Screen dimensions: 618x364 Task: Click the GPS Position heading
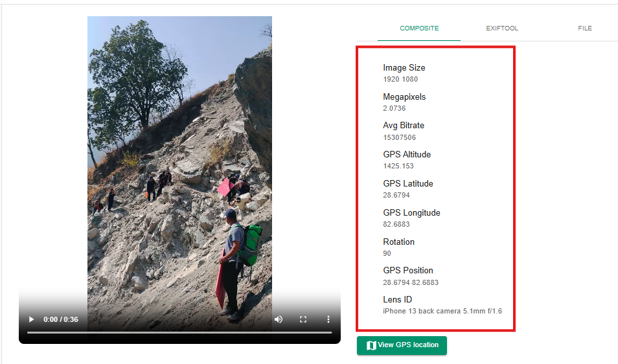click(x=408, y=271)
